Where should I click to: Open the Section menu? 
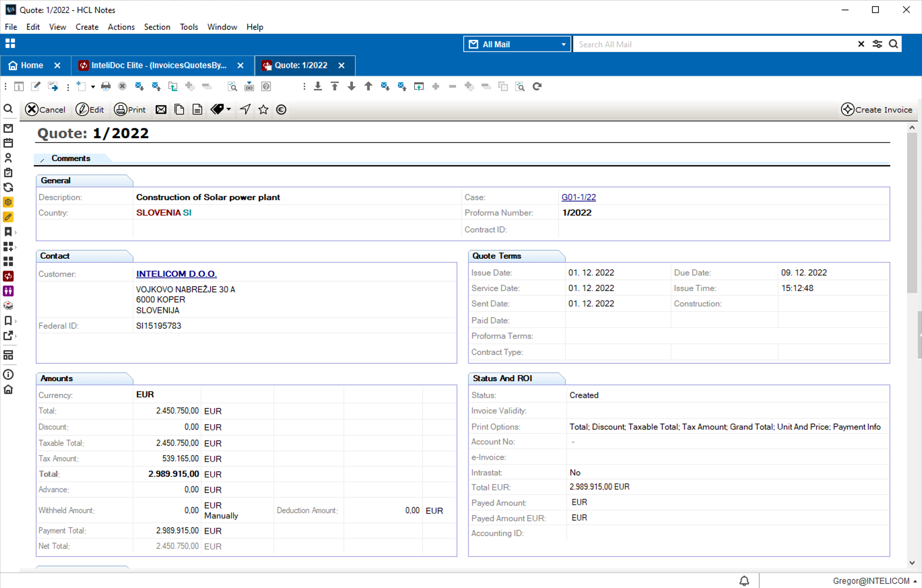(x=157, y=27)
